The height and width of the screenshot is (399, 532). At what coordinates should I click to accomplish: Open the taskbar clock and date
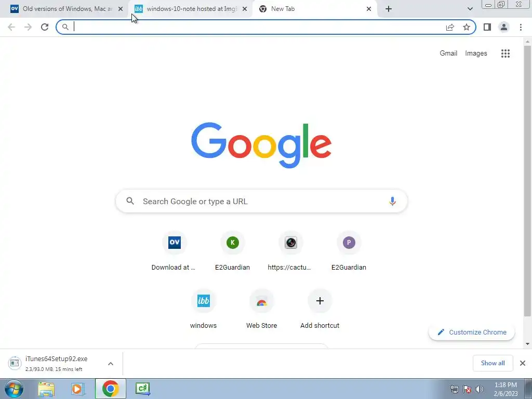coord(506,389)
